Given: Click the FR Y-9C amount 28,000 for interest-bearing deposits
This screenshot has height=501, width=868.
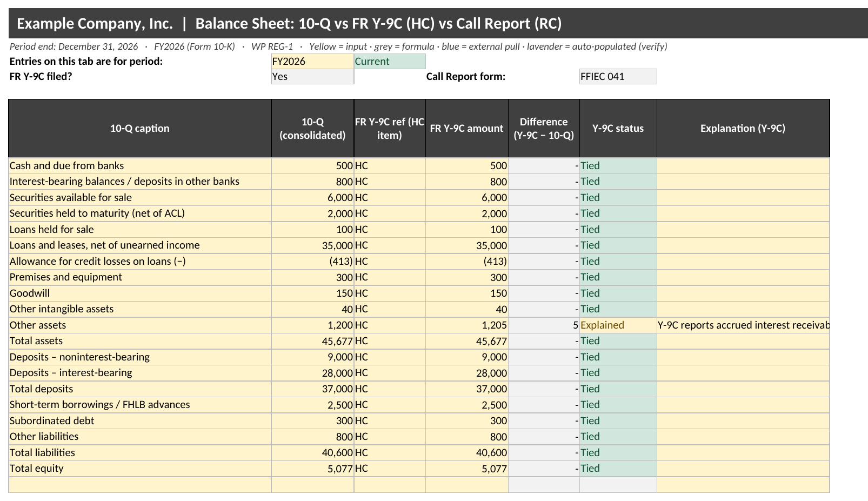Looking at the screenshot, I should pos(467,373).
